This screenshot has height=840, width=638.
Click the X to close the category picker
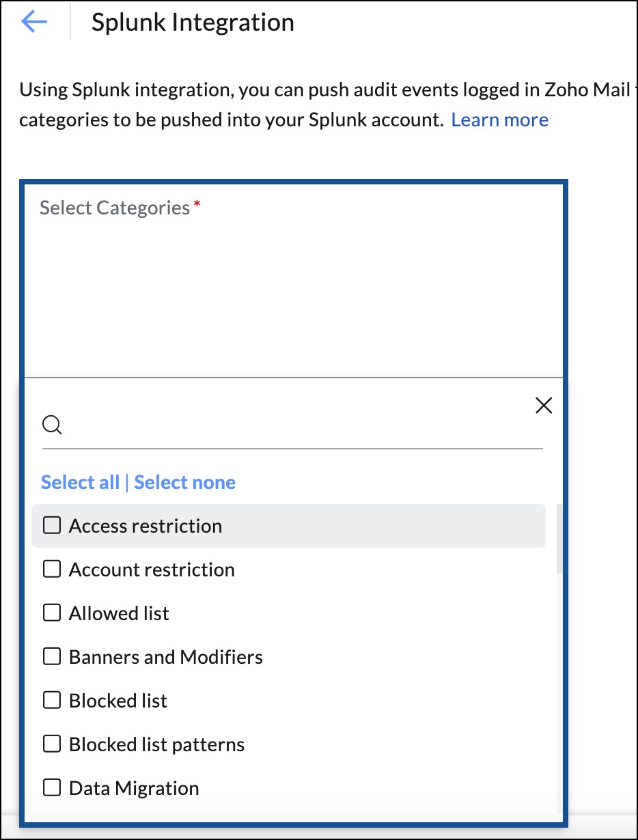point(544,405)
